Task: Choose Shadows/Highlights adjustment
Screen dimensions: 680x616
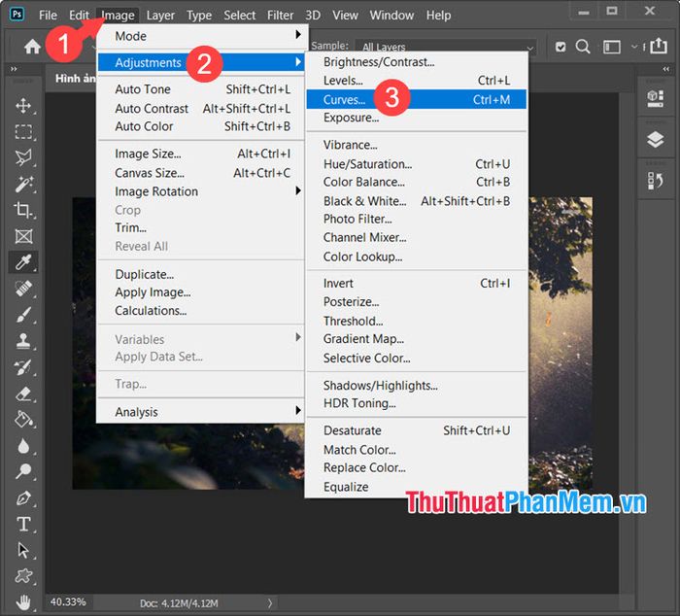Action: tap(417, 385)
